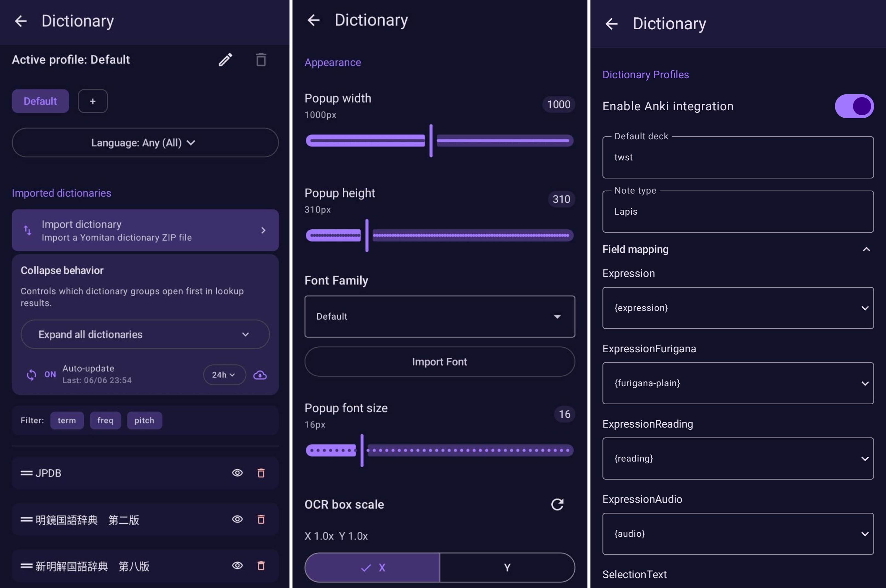Click the Popup width slider handle
The width and height of the screenshot is (886, 588).
[431, 141]
